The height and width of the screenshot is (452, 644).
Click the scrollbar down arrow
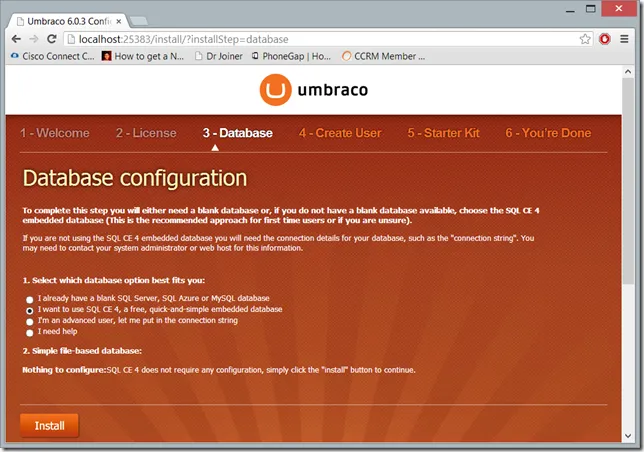coord(628,436)
